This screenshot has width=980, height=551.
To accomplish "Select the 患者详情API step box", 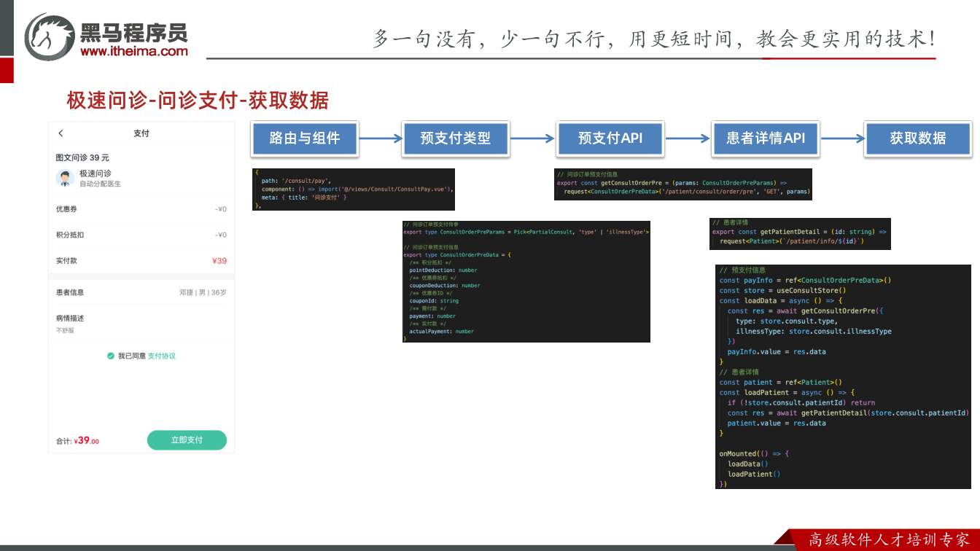I will click(x=765, y=138).
